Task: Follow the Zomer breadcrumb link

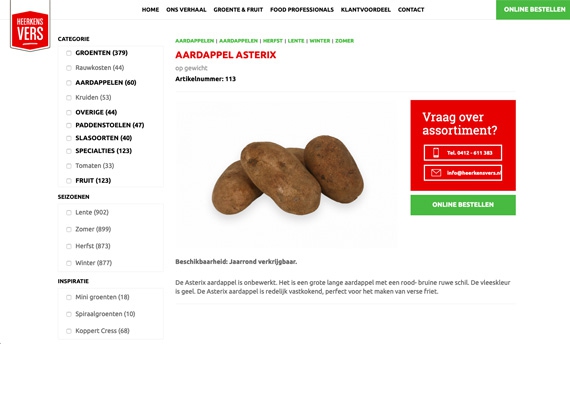Action: 344,41
